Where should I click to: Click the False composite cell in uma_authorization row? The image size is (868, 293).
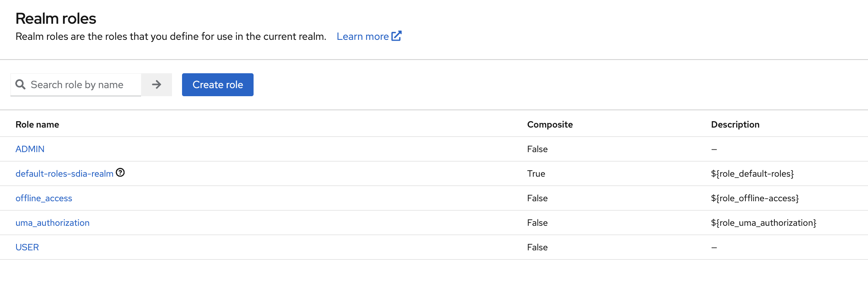pyautogui.click(x=537, y=223)
